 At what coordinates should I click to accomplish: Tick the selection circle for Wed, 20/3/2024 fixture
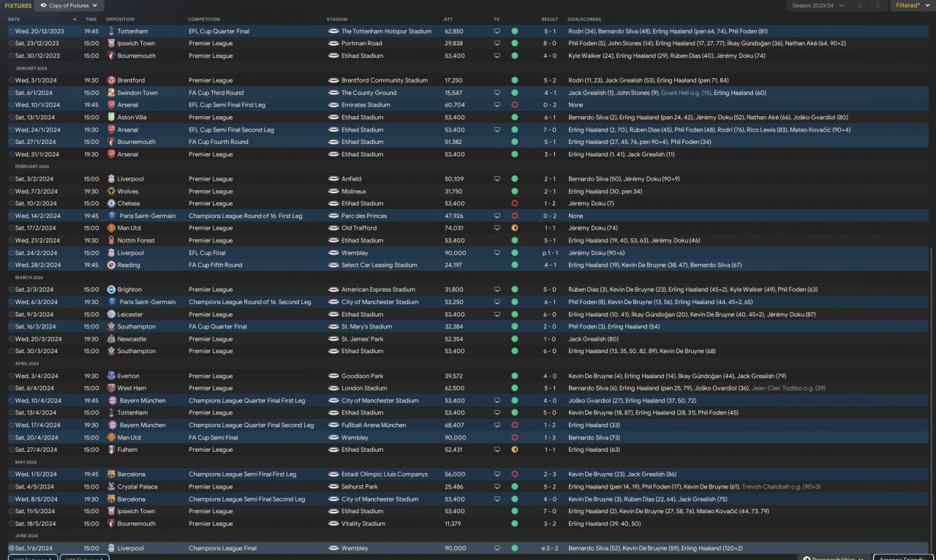click(x=11, y=339)
